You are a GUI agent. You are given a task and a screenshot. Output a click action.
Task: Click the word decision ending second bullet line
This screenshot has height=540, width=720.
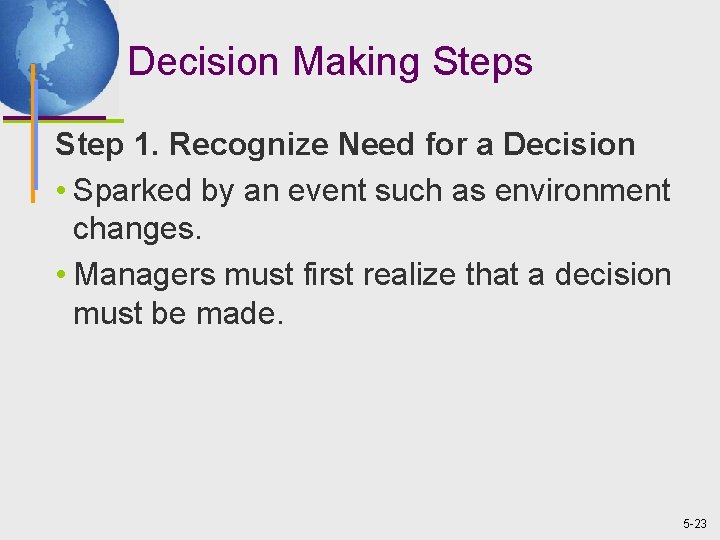(x=613, y=275)
